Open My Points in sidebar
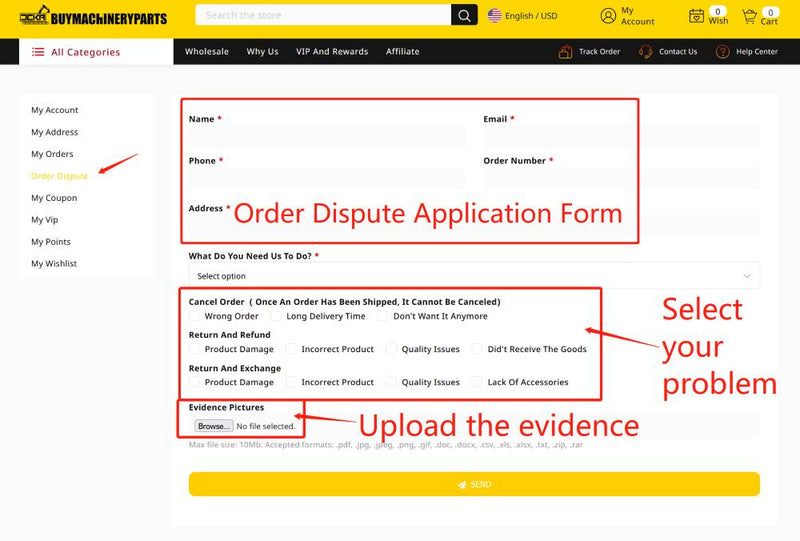800x541 pixels. click(x=51, y=242)
